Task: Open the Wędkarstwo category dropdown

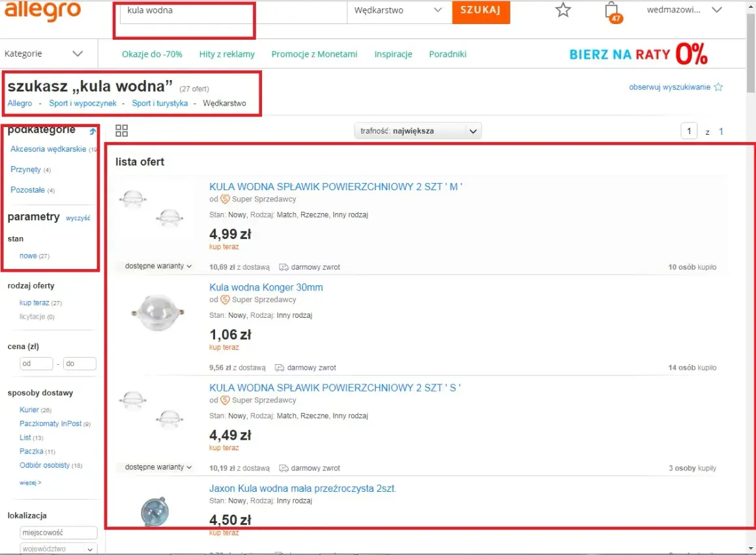Action: tap(400, 10)
